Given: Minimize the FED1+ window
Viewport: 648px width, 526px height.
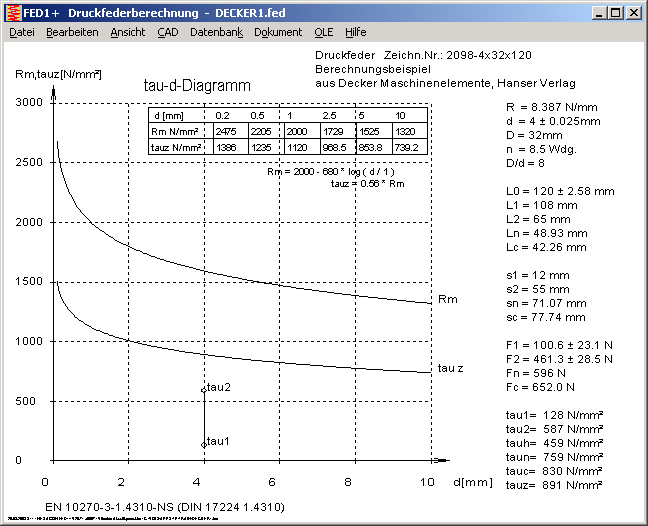Looking at the screenshot, I should pyautogui.click(x=598, y=12).
